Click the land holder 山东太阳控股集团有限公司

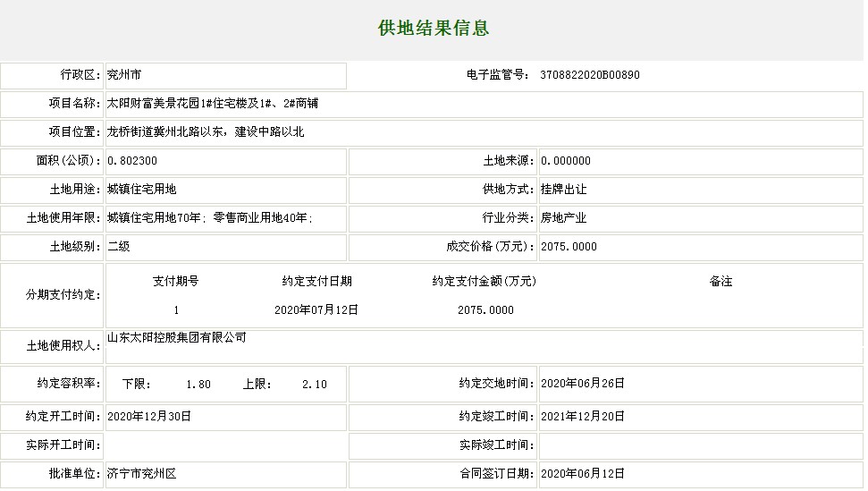[x=176, y=338]
